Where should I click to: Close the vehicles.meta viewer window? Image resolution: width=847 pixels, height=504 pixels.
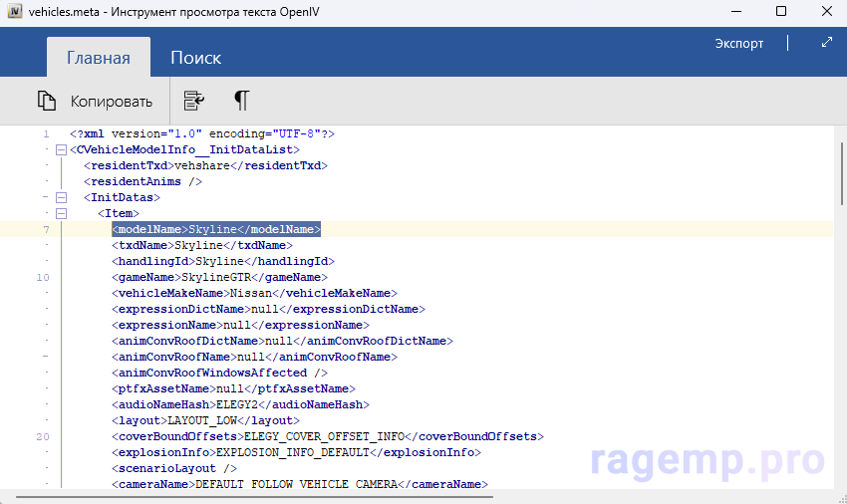coord(827,11)
